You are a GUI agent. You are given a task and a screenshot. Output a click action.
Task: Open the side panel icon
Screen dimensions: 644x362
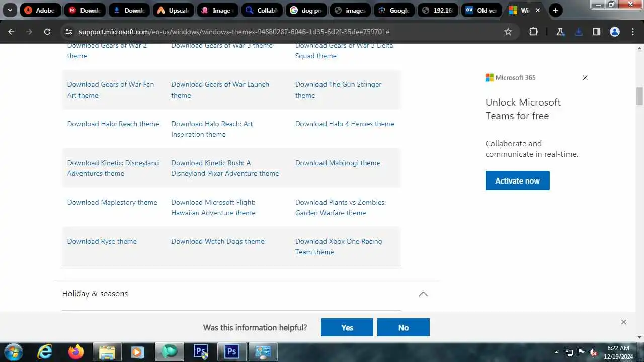pyautogui.click(x=597, y=32)
